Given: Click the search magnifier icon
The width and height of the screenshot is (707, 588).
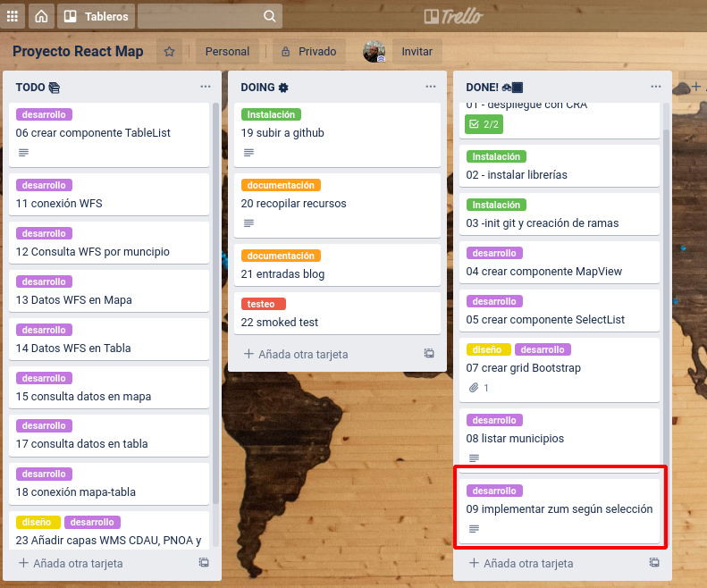Looking at the screenshot, I should pyautogui.click(x=269, y=16).
